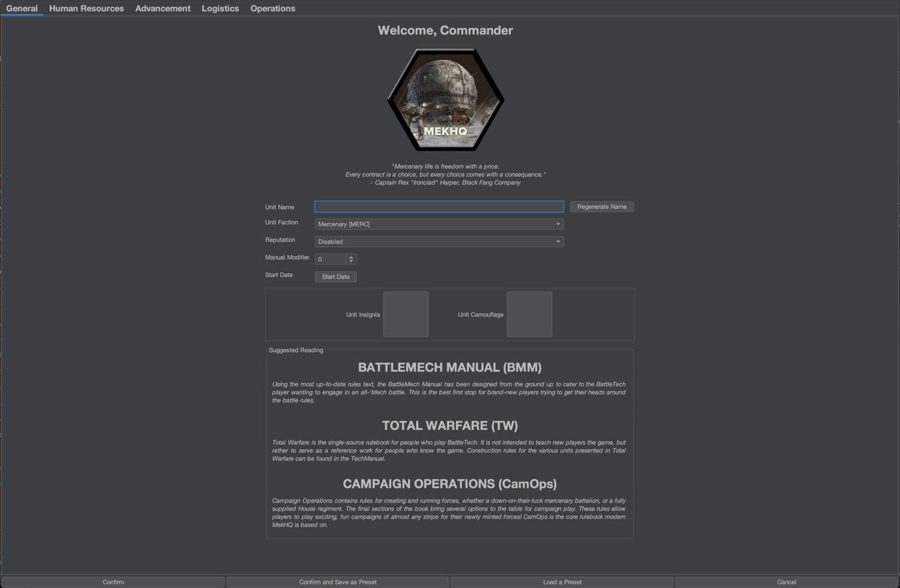Screen dimensions: 900x588
Task: Click the 'Unit Name' label
Action: (x=280, y=207)
